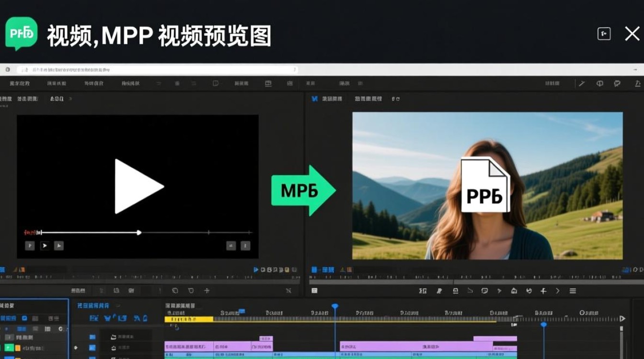Click the cloud export icon in the toolbar
Image resolution: width=644 pixels, height=359 pixels.
click(514, 291)
